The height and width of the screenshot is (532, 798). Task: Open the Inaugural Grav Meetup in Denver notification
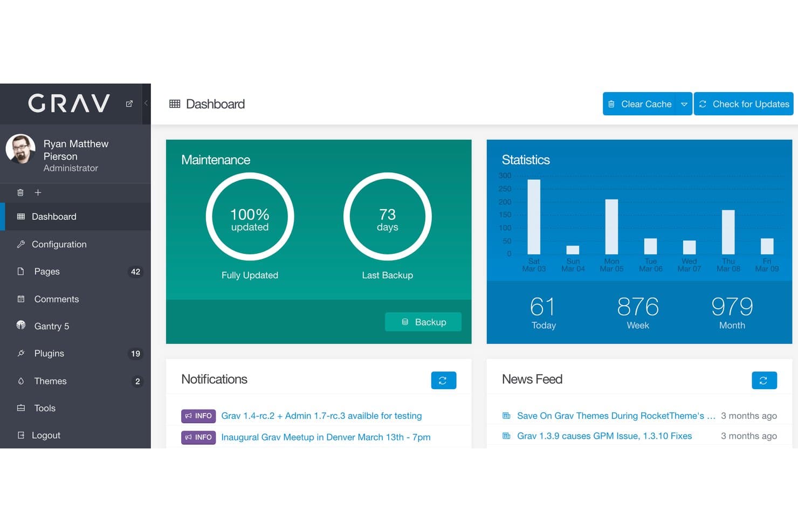point(326,437)
